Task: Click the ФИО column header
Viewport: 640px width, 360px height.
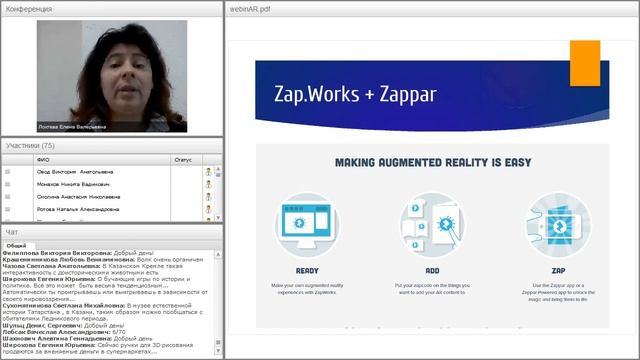Action: click(102, 160)
